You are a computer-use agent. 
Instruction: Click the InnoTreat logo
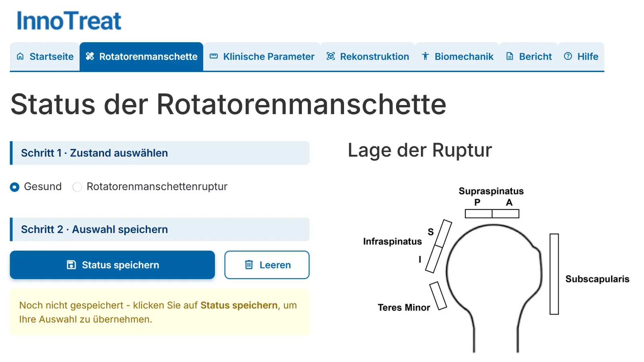pyautogui.click(x=69, y=21)
